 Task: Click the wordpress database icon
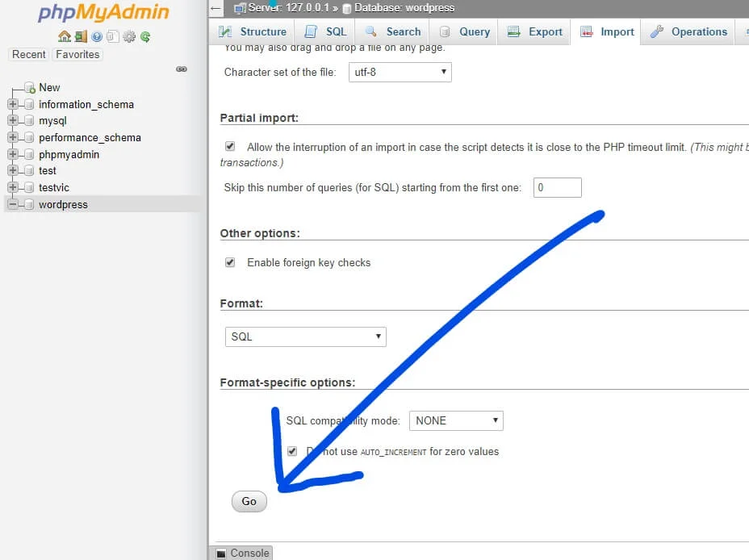[29, 204]
